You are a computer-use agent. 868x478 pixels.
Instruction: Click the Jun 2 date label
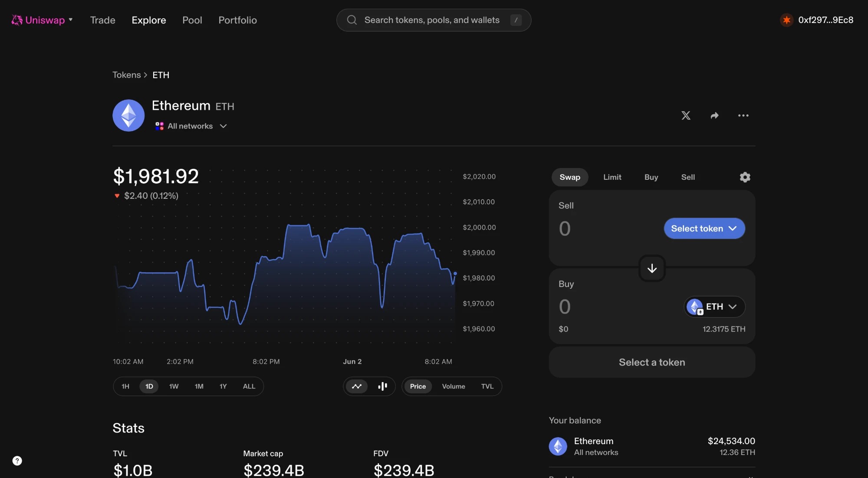[352, 361]
